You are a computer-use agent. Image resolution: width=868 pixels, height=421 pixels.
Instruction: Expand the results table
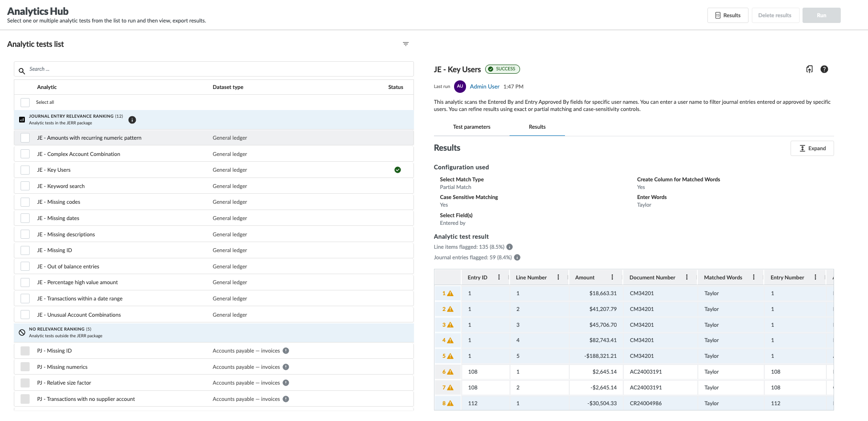pos(812,148)
